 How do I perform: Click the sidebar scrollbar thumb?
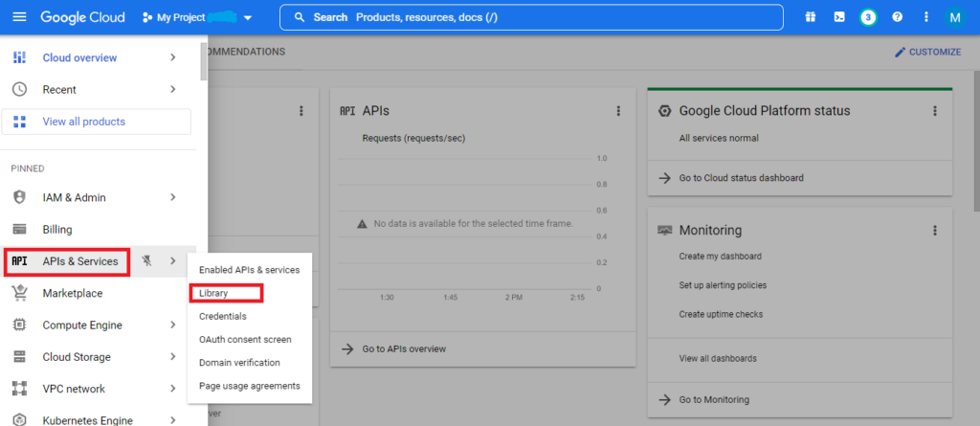[x=204, y=61]
